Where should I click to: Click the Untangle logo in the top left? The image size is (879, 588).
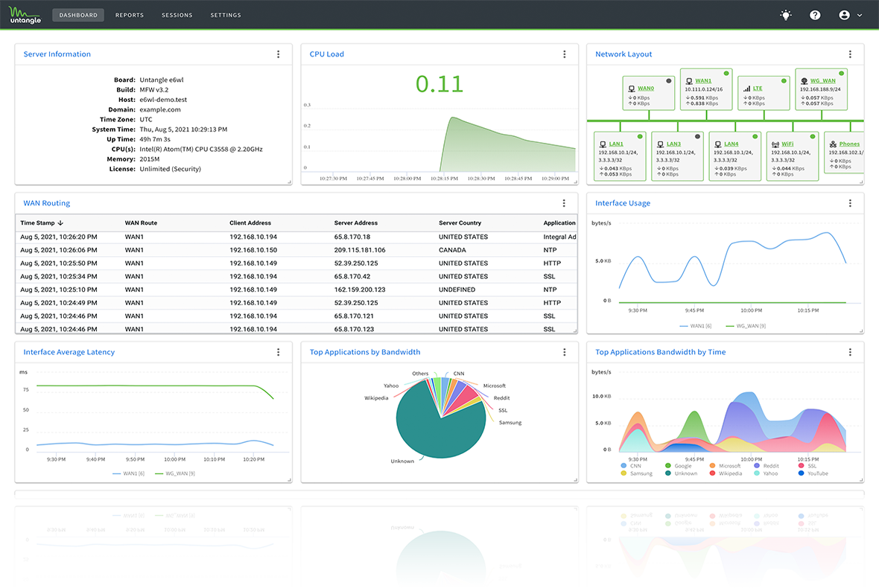click(x=24, y=15)
